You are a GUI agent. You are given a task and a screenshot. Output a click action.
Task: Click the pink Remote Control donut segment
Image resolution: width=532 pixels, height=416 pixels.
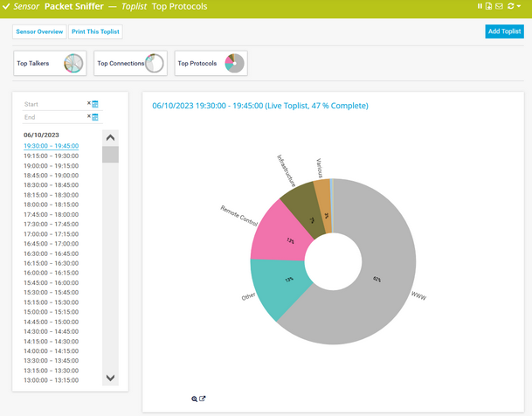(281, 234)
